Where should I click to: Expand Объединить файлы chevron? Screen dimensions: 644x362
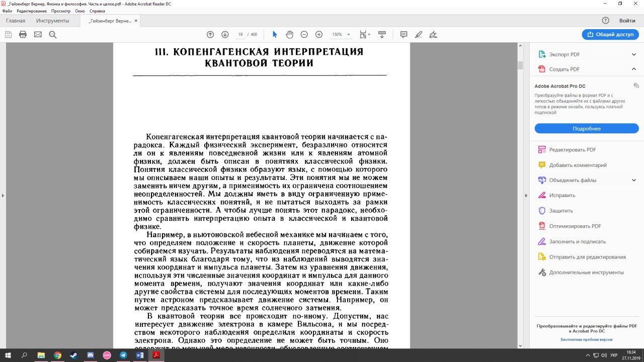[634, 180]
